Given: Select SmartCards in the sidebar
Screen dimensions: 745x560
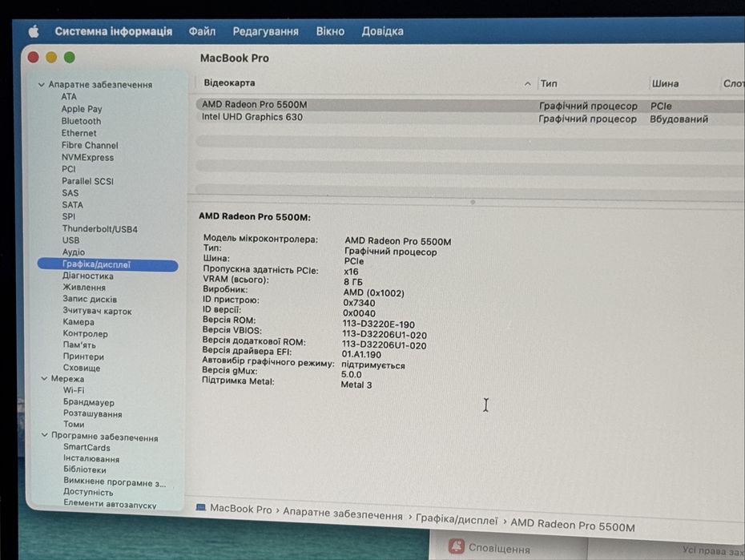Looking at the screenshot, I should point(87,447).
